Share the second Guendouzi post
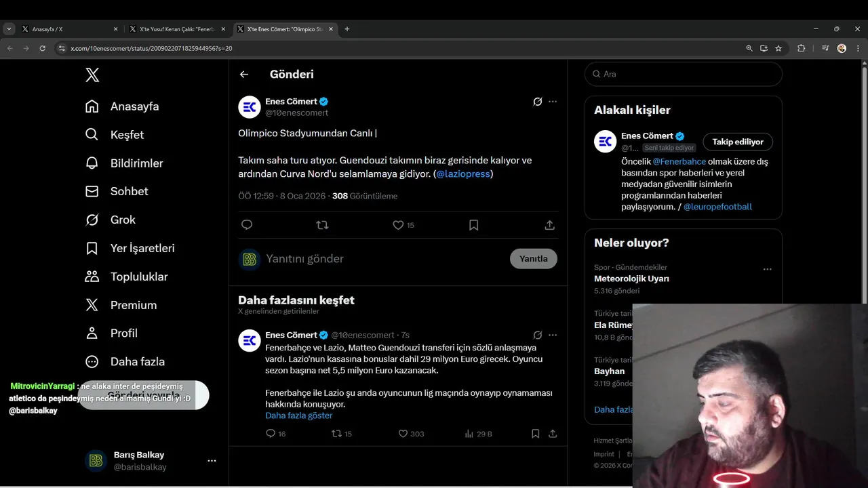Image resolution: width=868 pixels, height=488 pixels. click(553, 434)
